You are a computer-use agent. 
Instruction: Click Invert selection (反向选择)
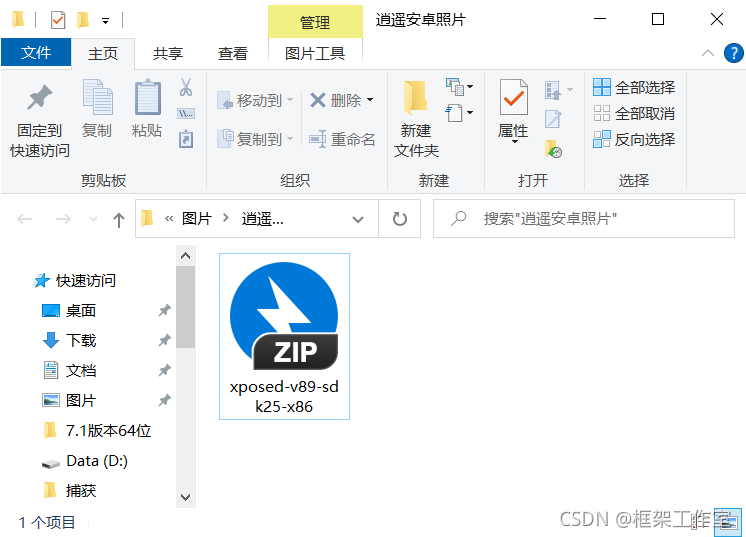tap(634, 139)
